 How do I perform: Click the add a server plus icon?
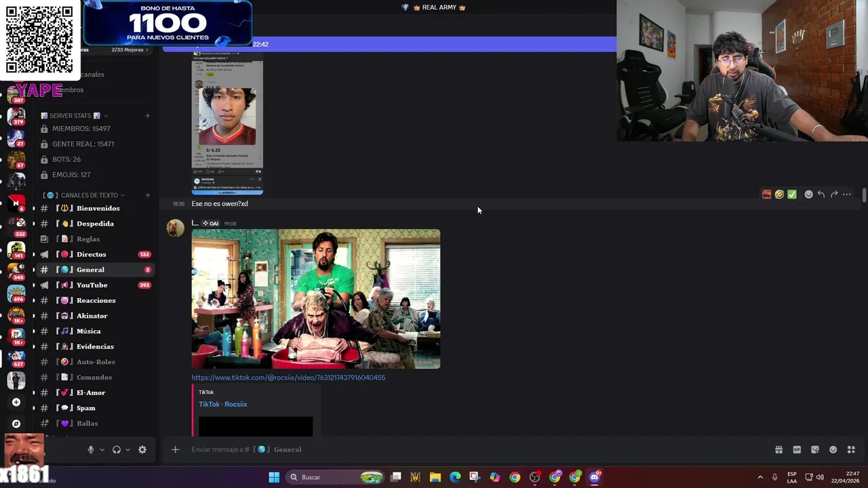point(16,402)
